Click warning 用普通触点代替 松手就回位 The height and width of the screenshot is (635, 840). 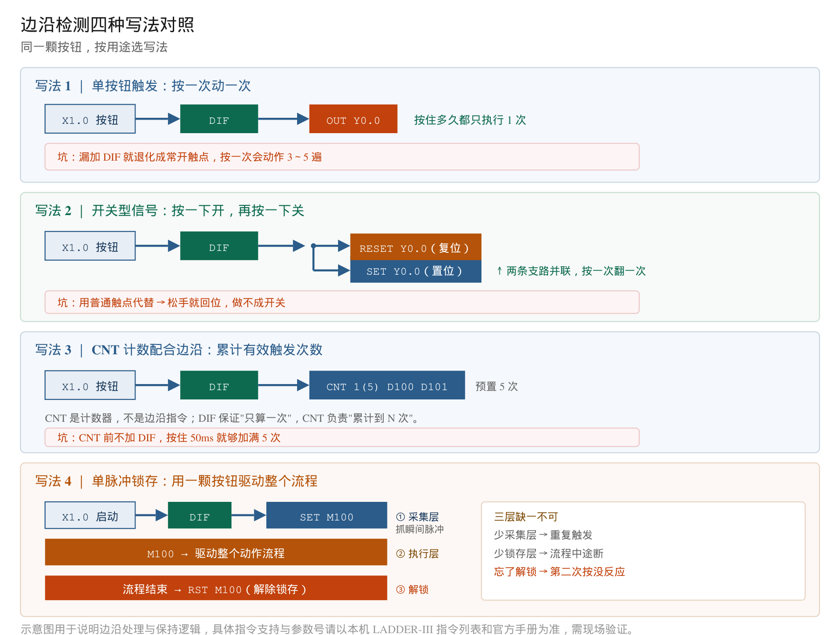[x=342, y=303]
